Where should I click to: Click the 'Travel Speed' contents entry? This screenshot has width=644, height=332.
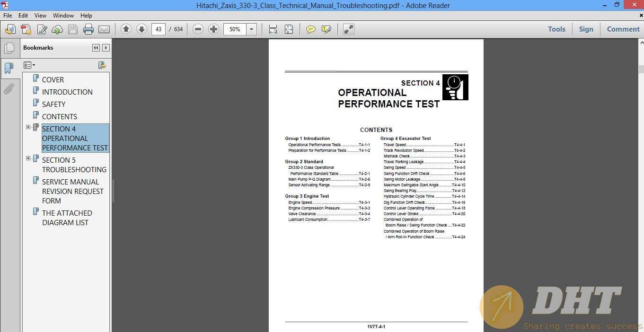pos(424,145)
